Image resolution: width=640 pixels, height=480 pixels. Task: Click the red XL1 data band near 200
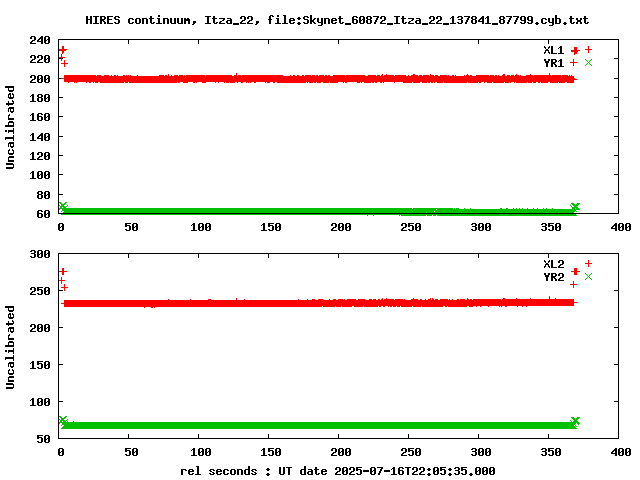click(319, 79)
